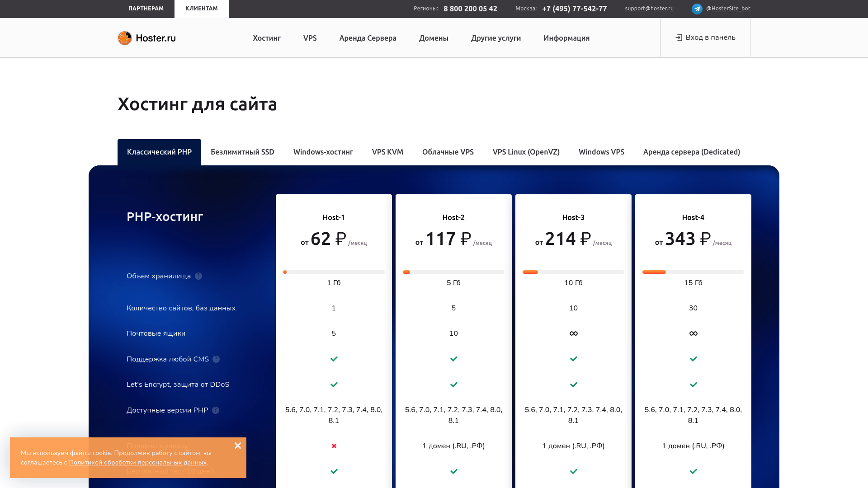
Task: Click the Host-2 plan title
Action: (x=453, y=217)
